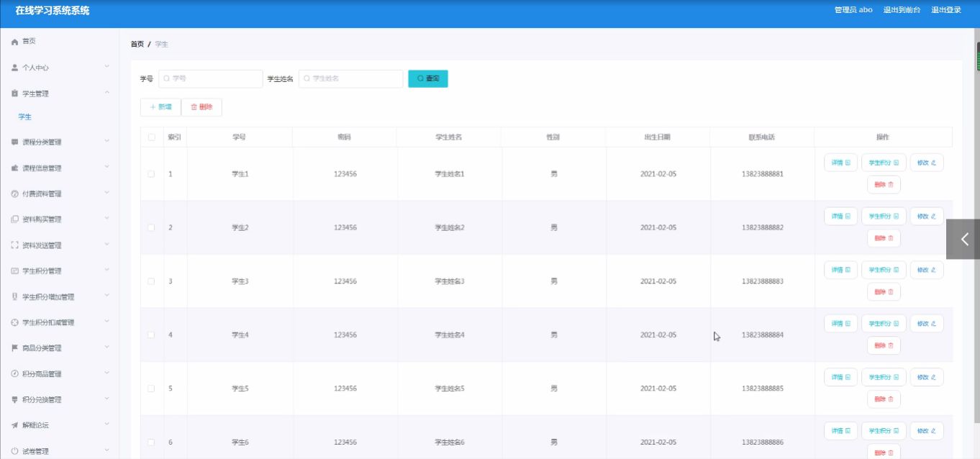Check the row for 学生6
980x459 pixels.
point(151,442)
